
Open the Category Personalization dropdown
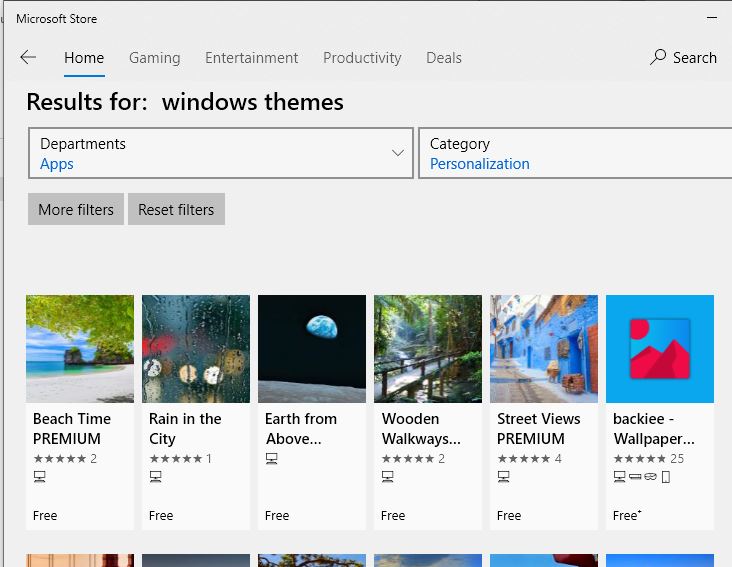point(575,153)
